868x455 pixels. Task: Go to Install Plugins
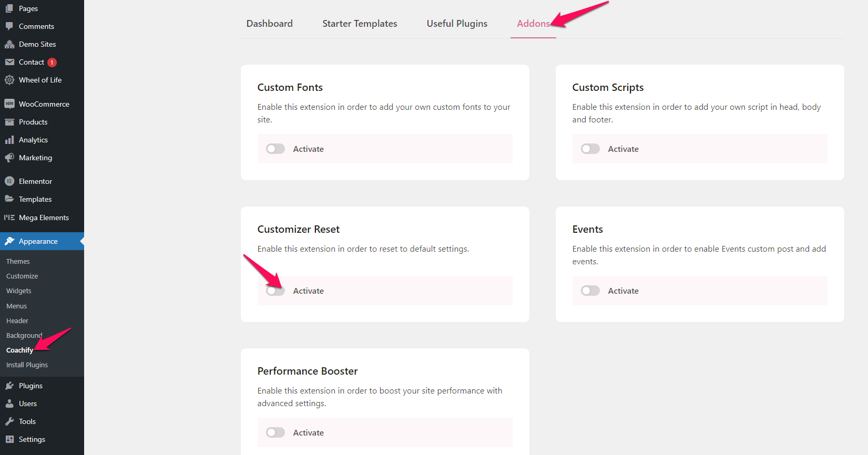(x=27, y=364)
